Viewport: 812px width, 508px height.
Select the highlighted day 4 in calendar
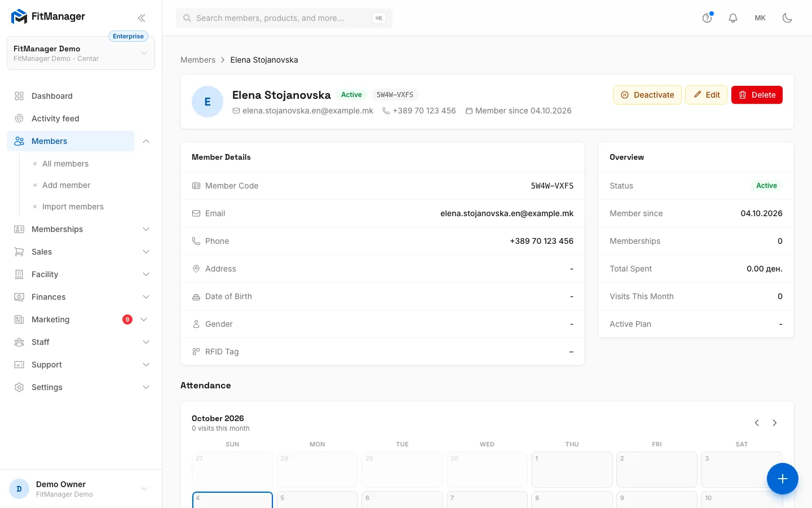pos(232,500)
